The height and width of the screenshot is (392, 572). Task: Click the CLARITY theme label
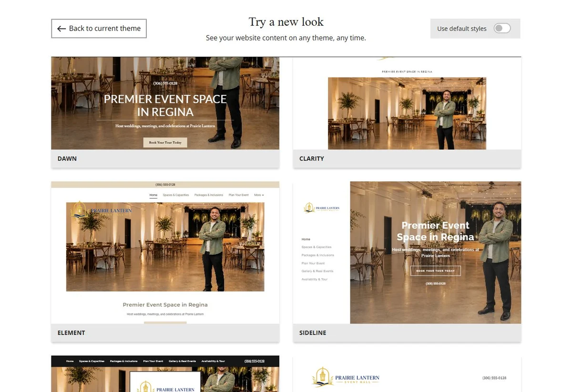click(x=312, y=159)
